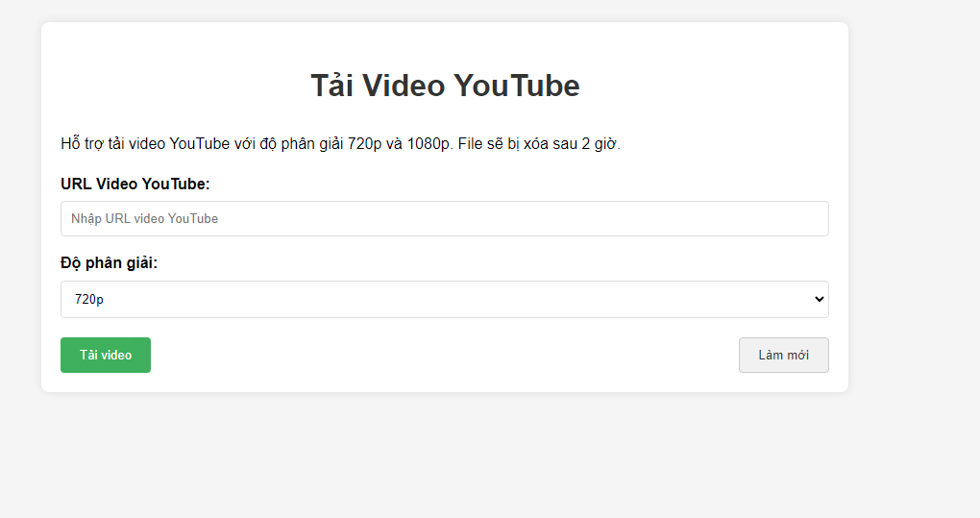Click the right end of URL input box
The width and height of the screenshot is (980, 518).
point(807,218)
